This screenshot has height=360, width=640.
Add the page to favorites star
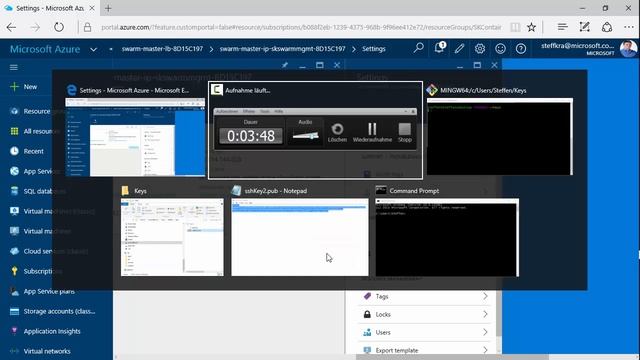point(531,27)
